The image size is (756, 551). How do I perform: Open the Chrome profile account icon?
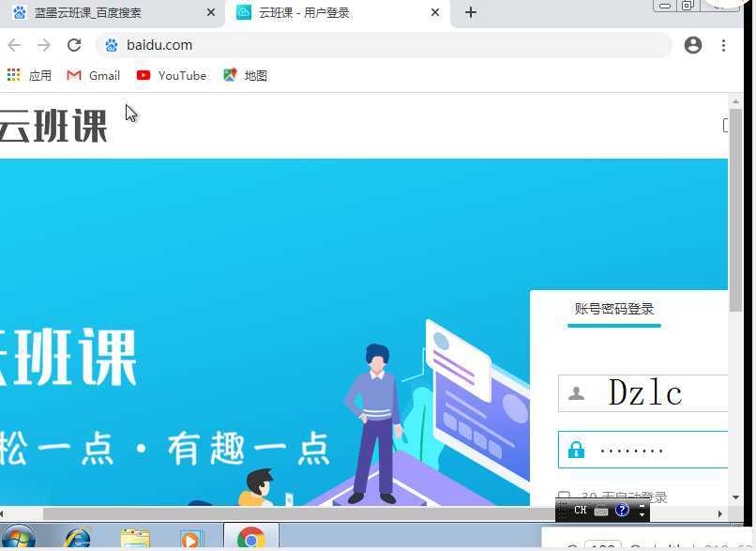(693, 45)
